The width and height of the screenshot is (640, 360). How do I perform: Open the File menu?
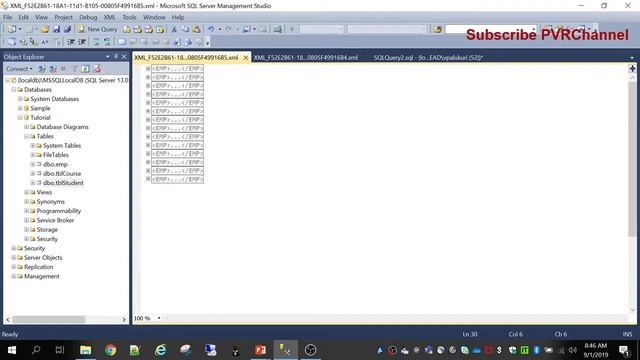pos(8,17)
